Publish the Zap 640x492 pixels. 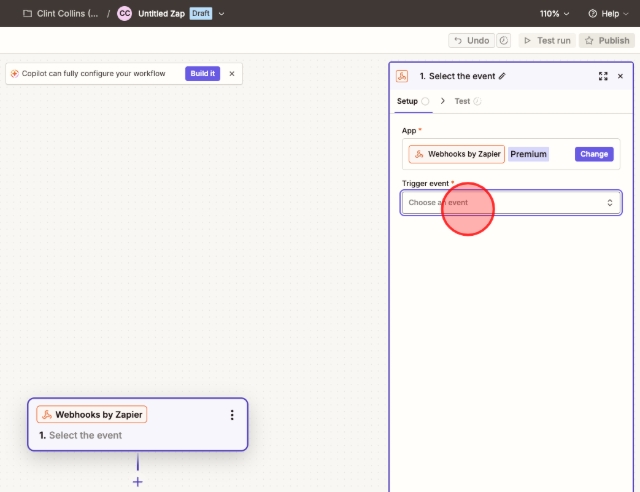click(x=607, y=40)
